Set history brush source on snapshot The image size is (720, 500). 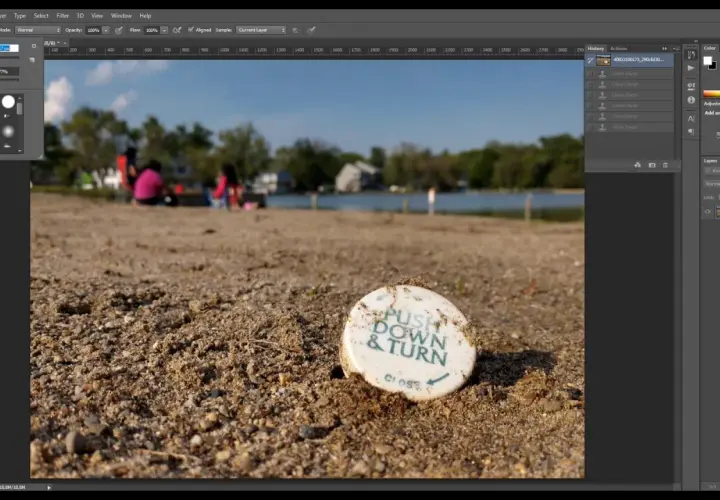click(x=591, y=60)
